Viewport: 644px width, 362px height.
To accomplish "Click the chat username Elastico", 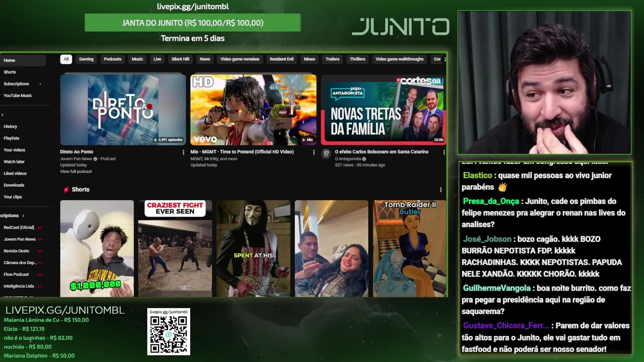I will [x=477, y=175].
